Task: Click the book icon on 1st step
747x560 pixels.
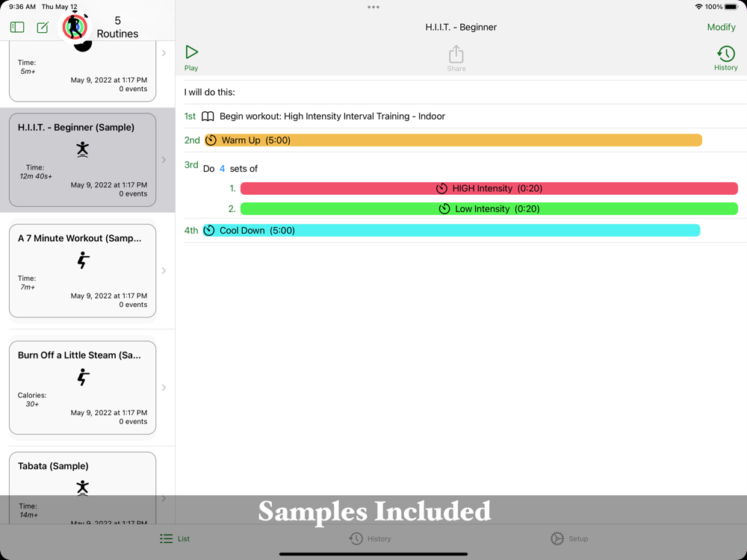Action: point(208,116)
